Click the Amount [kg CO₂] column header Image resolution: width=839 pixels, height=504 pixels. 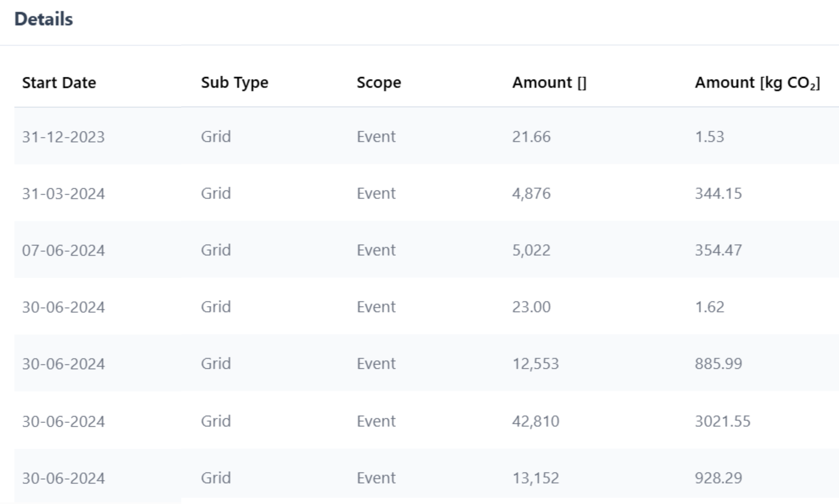757,83
